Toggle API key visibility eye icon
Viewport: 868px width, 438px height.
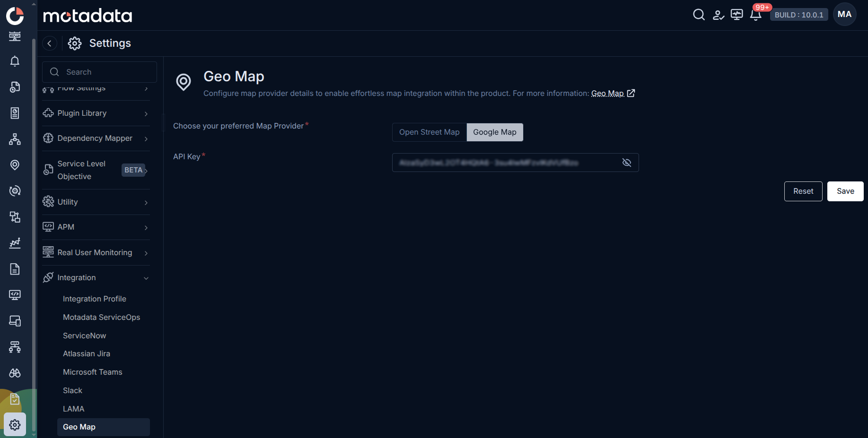point(627,163)
